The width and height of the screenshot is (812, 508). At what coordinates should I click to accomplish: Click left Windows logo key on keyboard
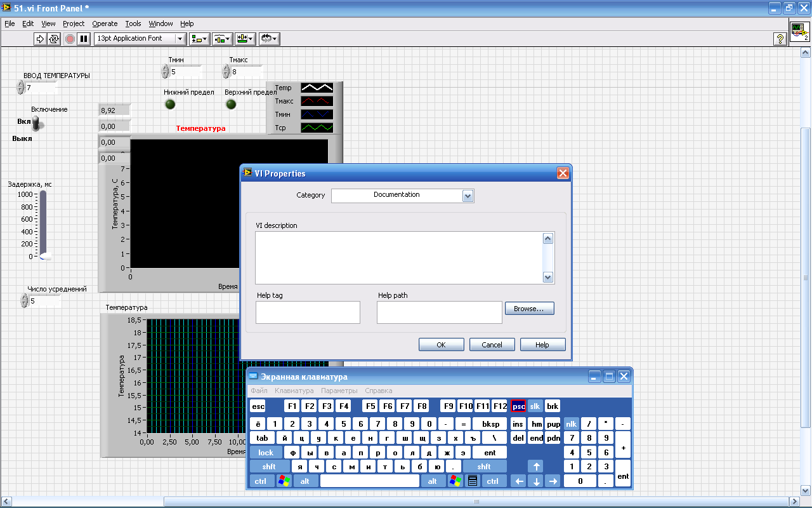(x=284, y=481)
